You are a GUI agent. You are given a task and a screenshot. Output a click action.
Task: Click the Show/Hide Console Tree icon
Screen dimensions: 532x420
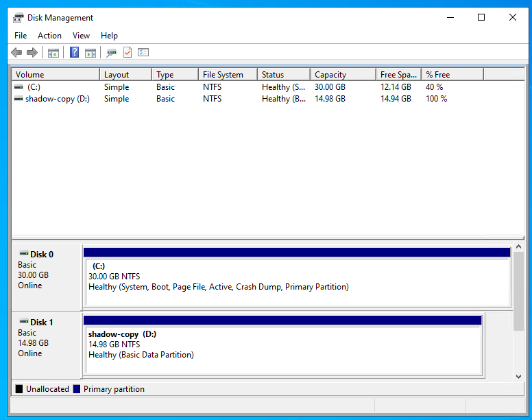[53, 53]
